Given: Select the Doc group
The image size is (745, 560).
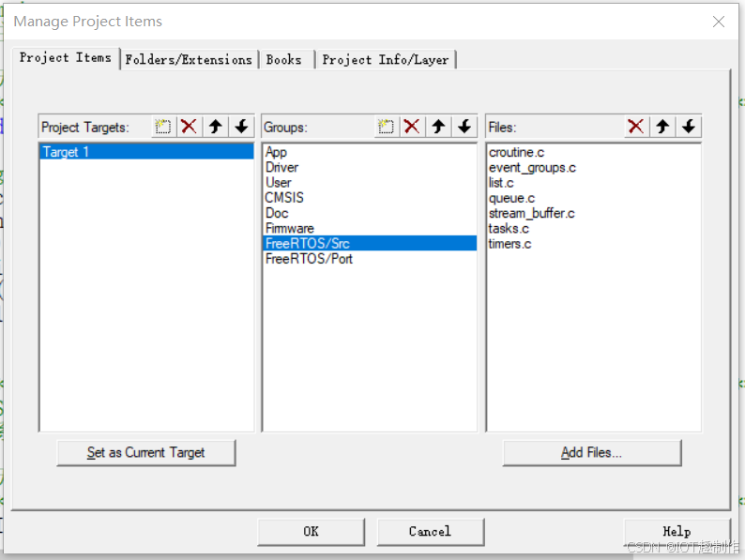Looking at the screenshot, I should [369, 213].
